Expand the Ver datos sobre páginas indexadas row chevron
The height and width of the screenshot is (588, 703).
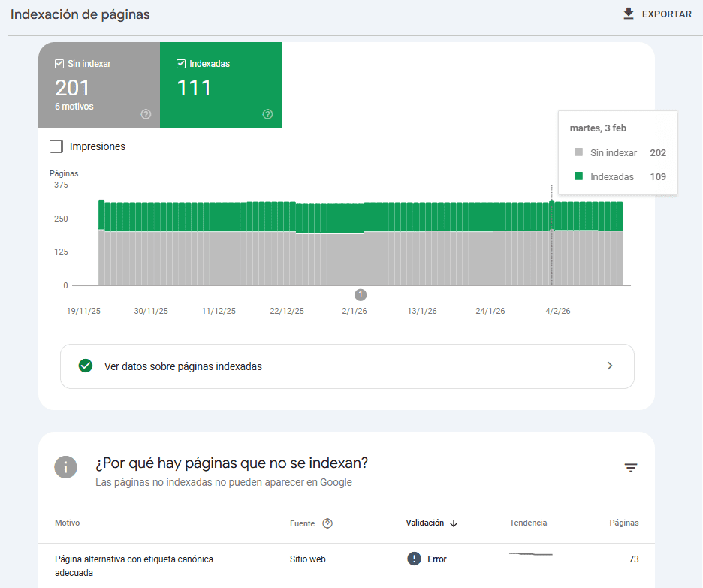point(611,366)
